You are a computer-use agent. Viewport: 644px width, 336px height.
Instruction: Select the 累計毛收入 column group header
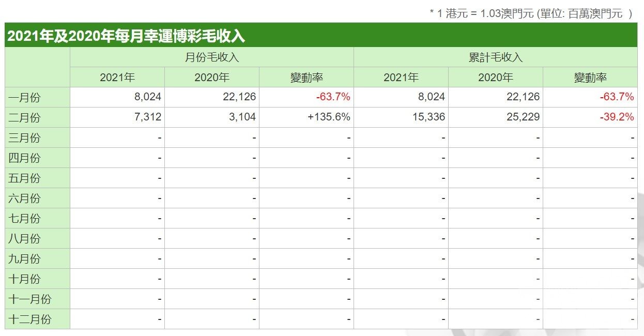click(x=496, y=57)
